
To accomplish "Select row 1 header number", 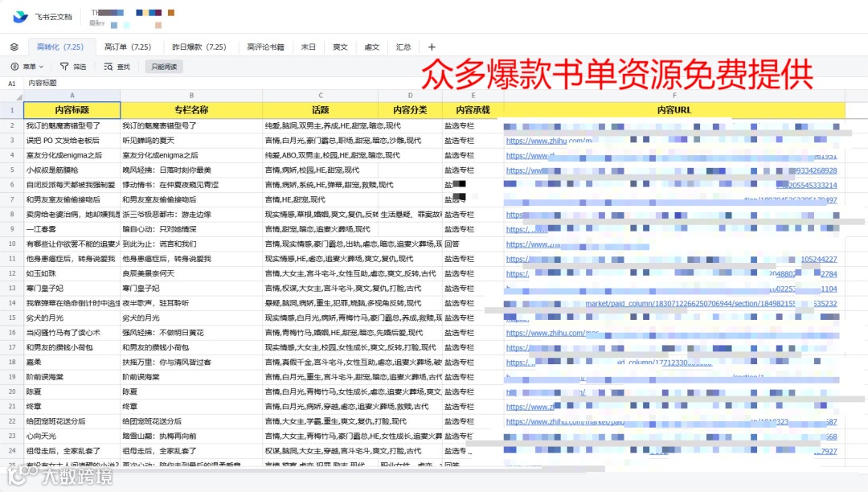I will tap(11, 110).
